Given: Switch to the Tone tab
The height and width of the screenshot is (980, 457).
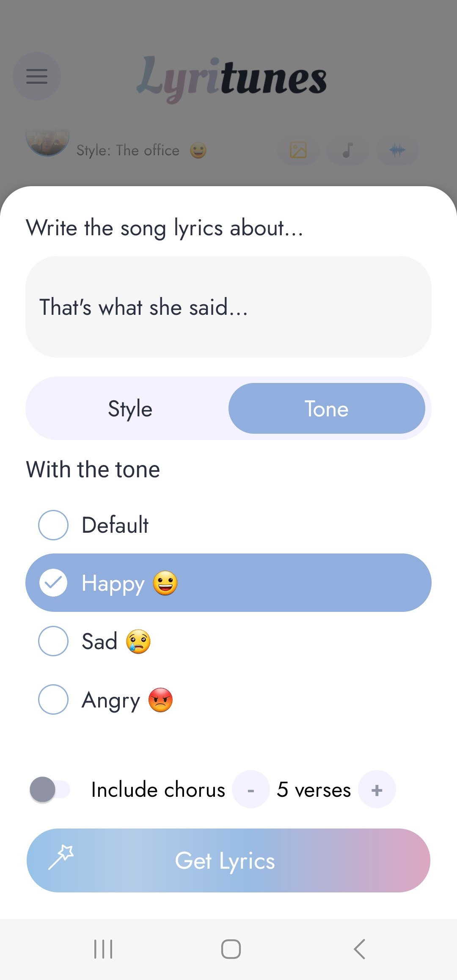Looking at the screenshot, I should (326, 409).
